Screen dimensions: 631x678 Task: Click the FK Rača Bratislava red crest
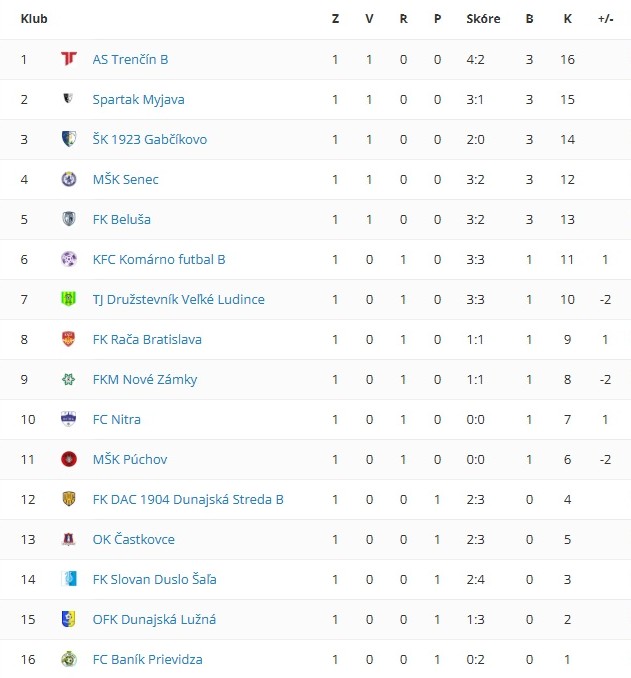click(69, 339)
